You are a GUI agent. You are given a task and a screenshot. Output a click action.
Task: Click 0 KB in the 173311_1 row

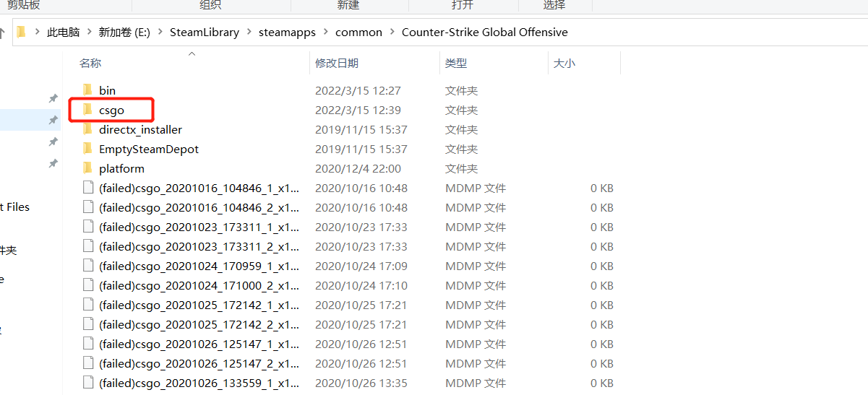[x=602, y=227]
